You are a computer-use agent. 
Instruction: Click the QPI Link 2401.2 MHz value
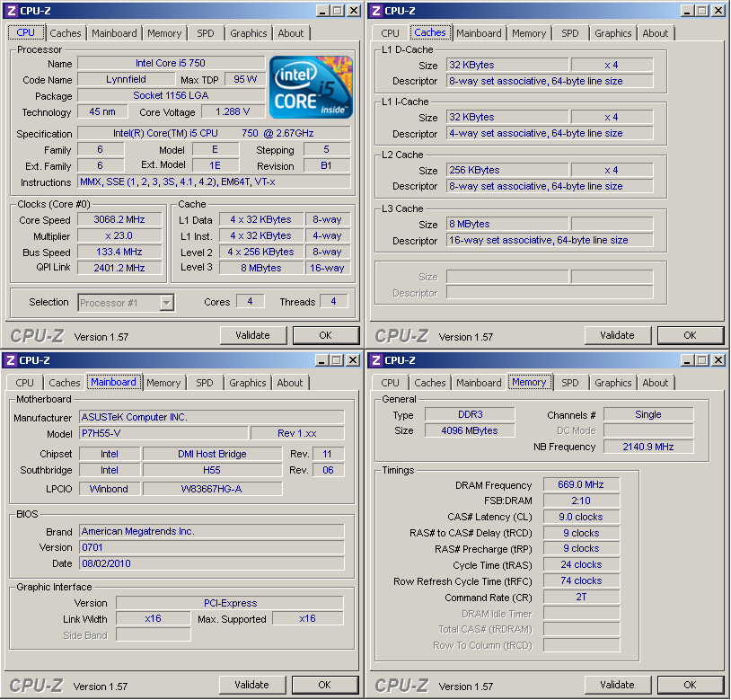pyautogui.click(x=119, y=268)
